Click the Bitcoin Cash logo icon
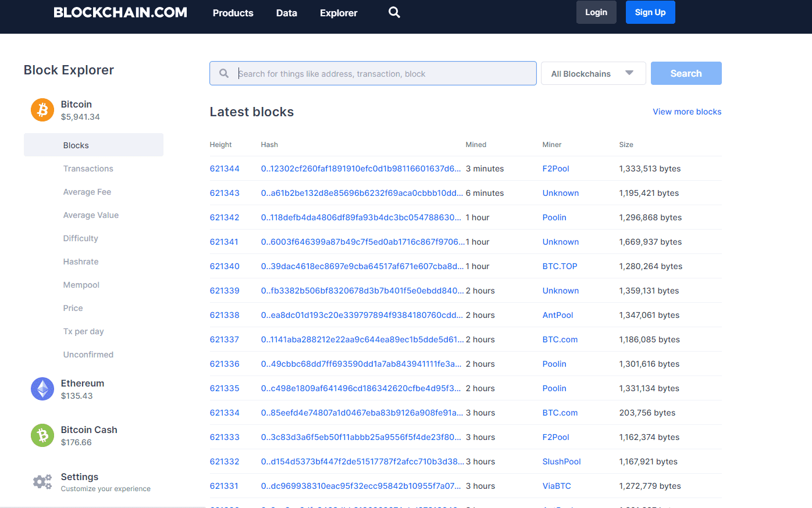This screenshot has width=812, height=508. 42,435
